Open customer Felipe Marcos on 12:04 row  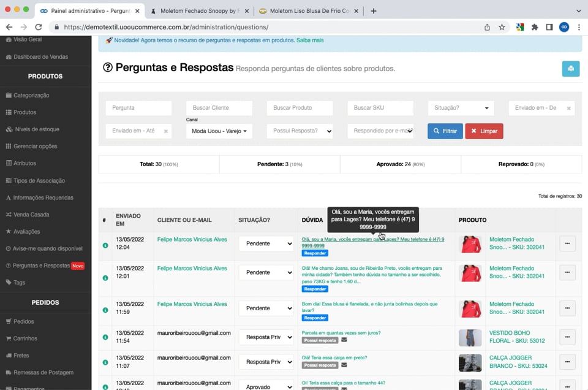pos(192,240)
